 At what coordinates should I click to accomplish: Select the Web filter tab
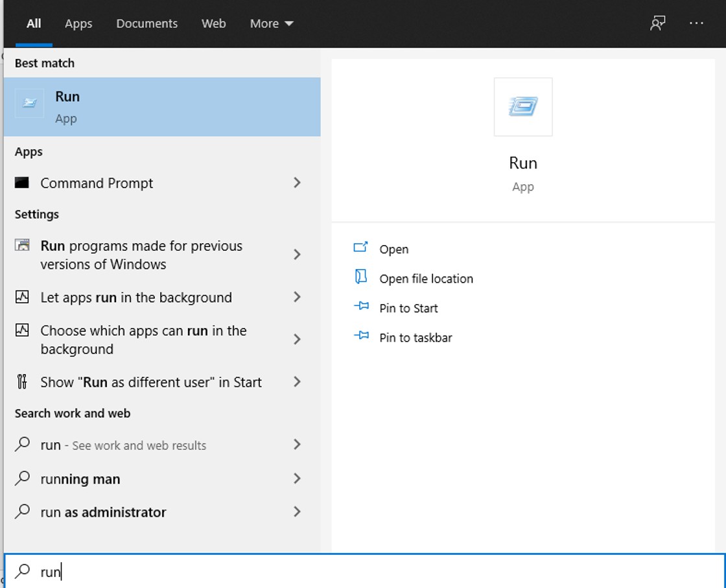point(213,23)
